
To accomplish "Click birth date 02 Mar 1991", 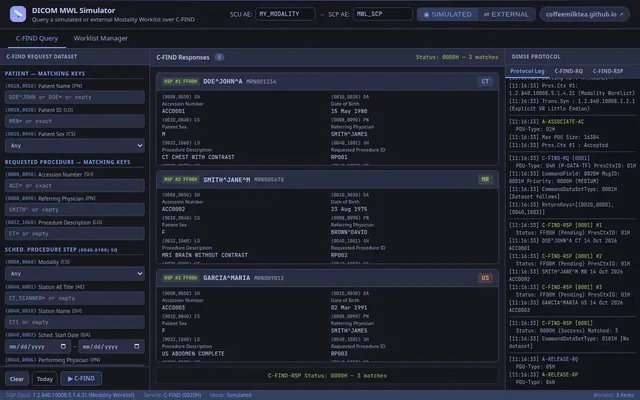I will [349, 307].
